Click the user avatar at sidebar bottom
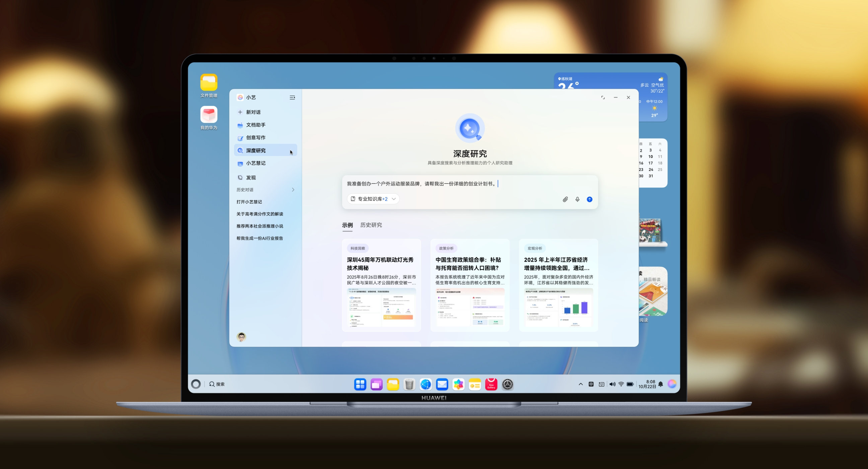The width and height of the screenshot is (868, 469). tap(241, 336)
